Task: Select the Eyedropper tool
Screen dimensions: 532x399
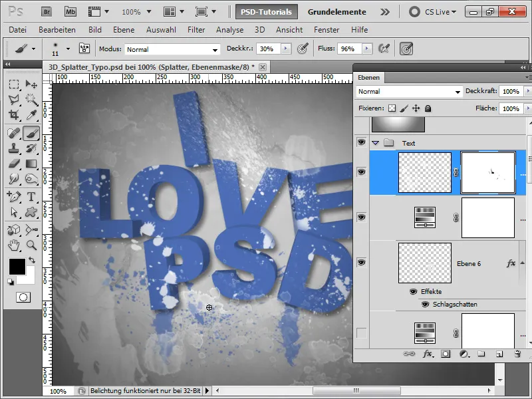Action: pos(31,115)
